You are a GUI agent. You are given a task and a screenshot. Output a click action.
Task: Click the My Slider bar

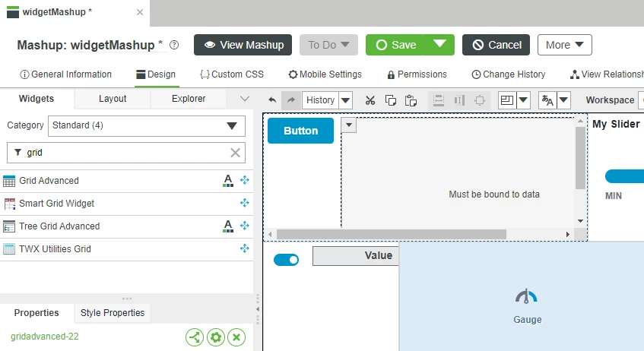[624, 176]
